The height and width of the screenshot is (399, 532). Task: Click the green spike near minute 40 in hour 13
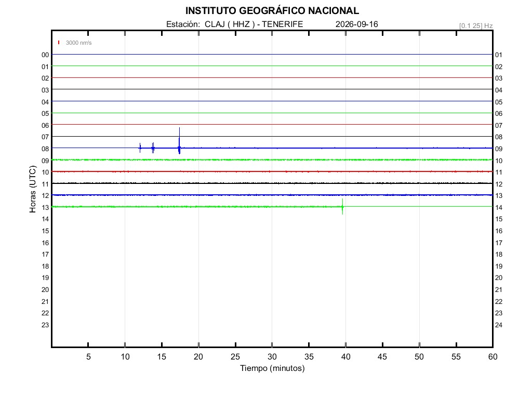[x=342, y=207]
